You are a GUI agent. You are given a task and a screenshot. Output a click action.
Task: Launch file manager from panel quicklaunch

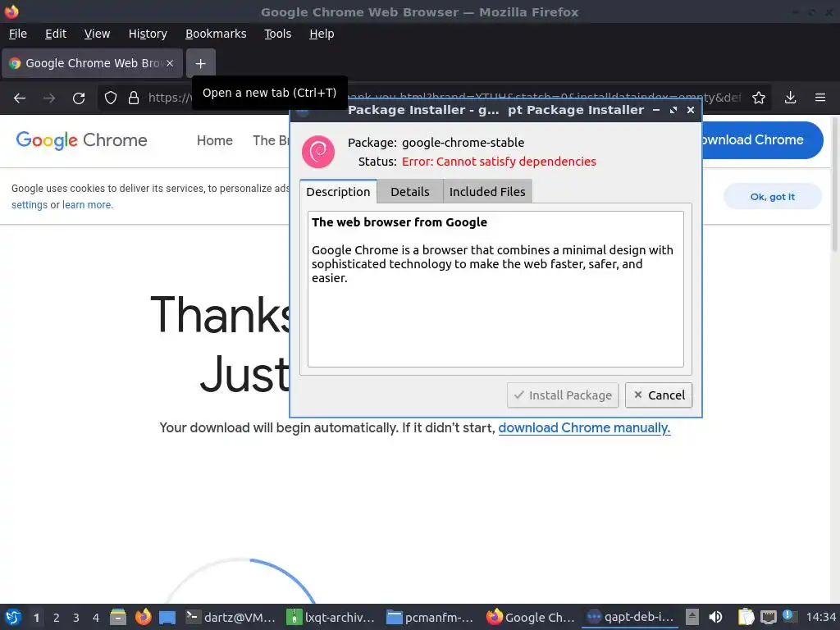(118, 617)
